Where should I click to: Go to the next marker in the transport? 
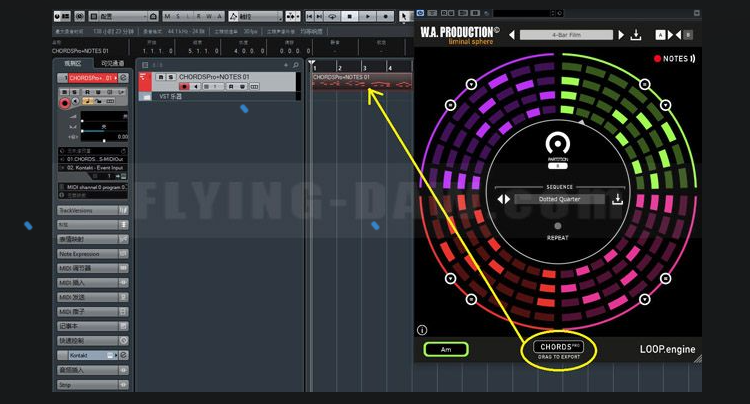(319, 16)
